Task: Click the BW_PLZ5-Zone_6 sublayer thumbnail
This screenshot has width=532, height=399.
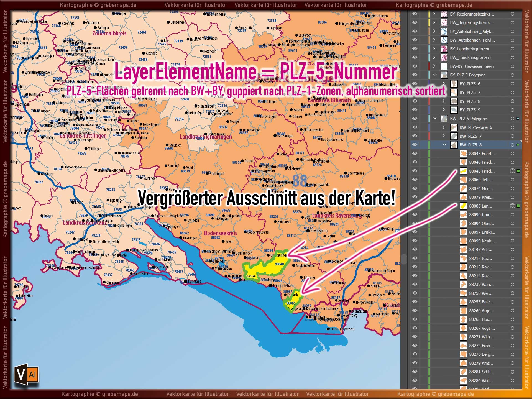Action: coord(454,127)
